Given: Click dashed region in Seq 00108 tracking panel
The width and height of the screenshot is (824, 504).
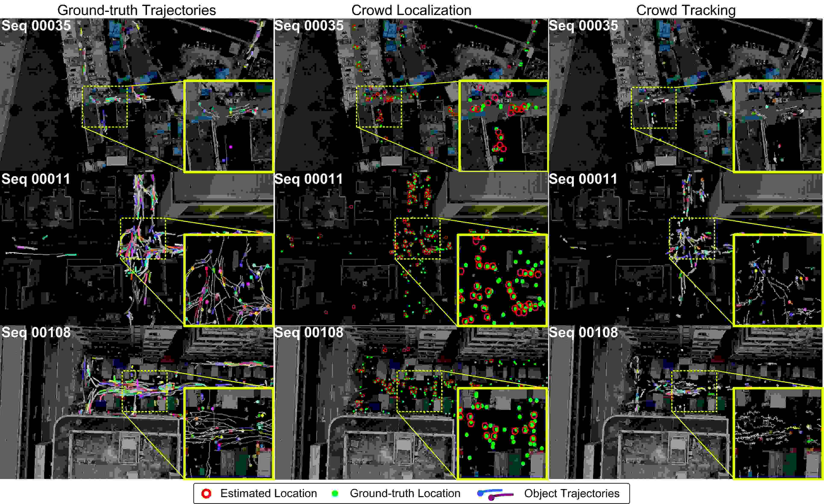Looking at the screenshot, I should [695, 391].
